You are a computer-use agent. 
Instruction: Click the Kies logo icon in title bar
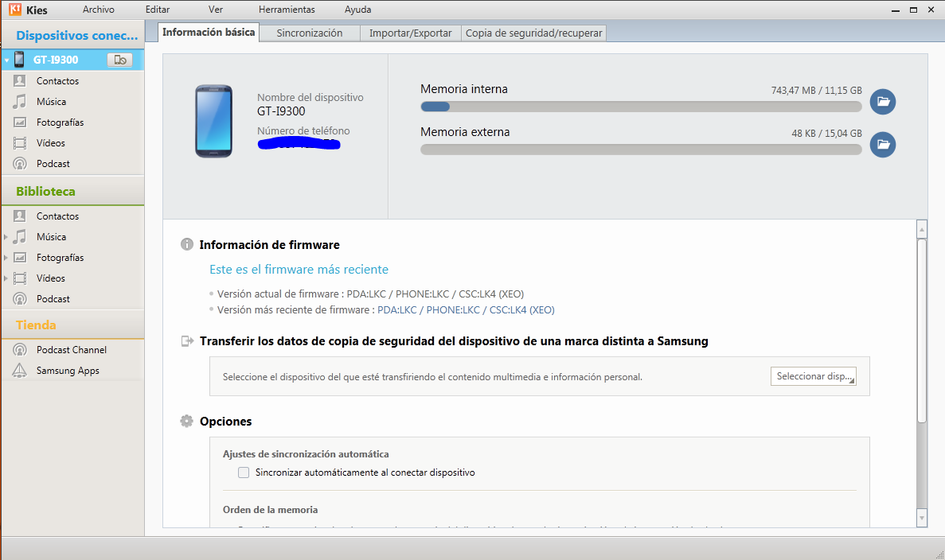pyautogui.click(x=15, y=9)
